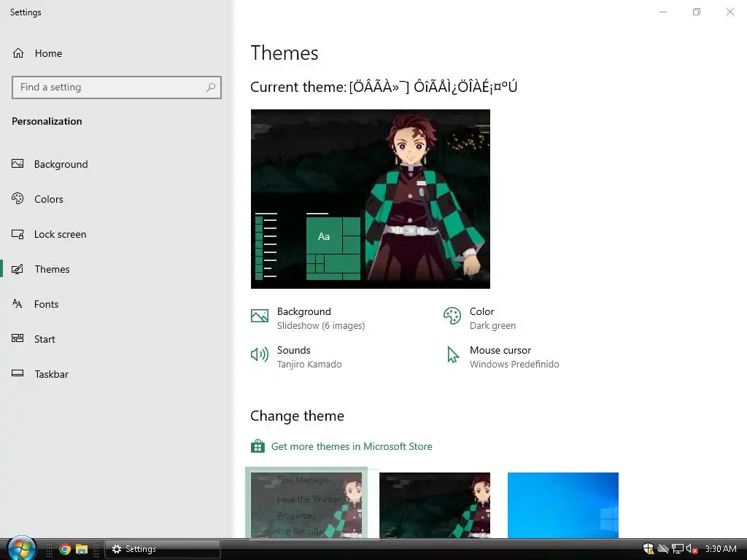Click the Personalization heading

47,121
